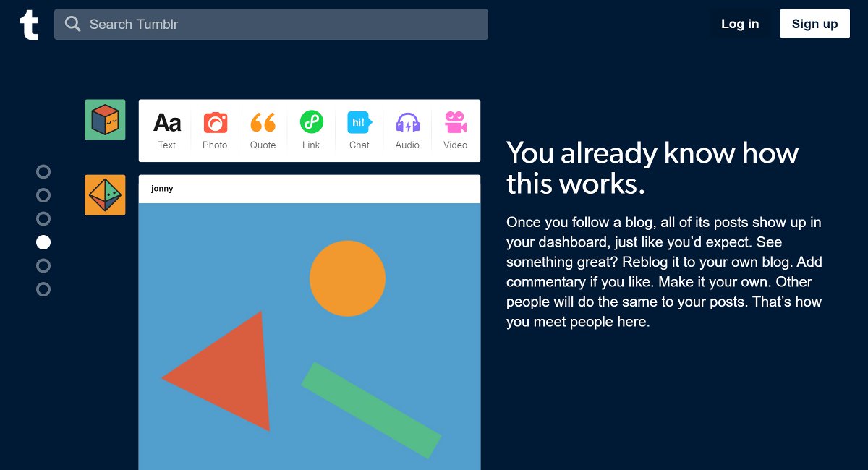Click the magnifying glass search icon
Viewport: 868px width, 470px height.
(72, 25)
